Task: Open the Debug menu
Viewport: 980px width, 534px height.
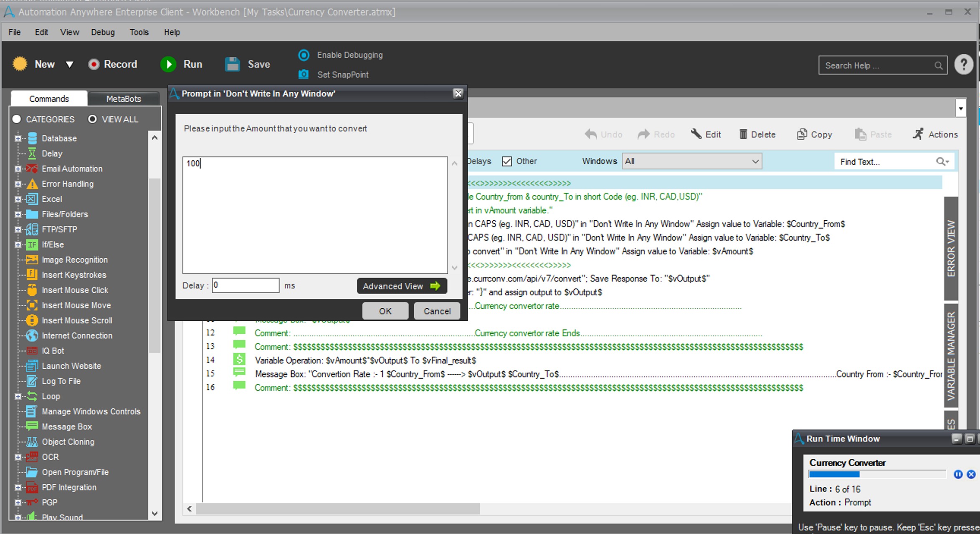Action: click(103, 32)
